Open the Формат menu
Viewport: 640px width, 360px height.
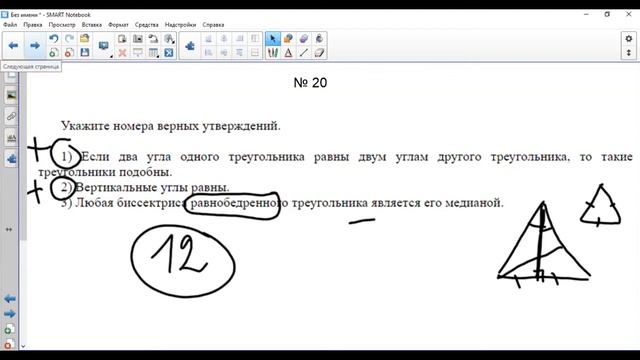[x=118, y=25]
